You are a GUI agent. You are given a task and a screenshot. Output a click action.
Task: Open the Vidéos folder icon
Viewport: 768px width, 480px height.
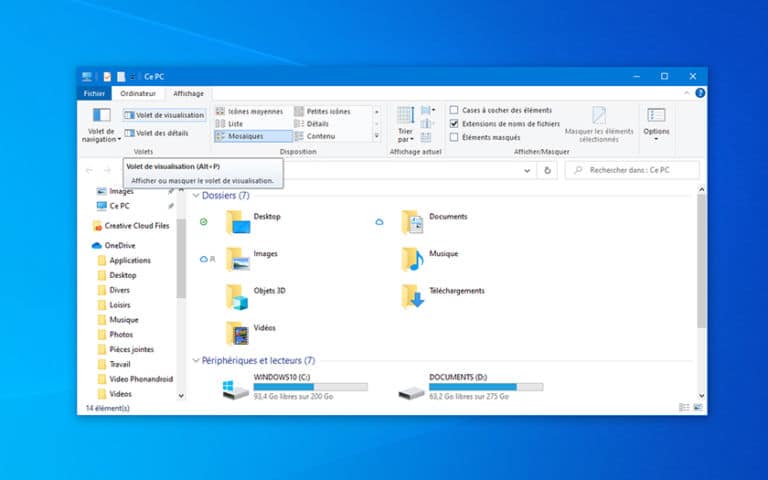[238, 332]
